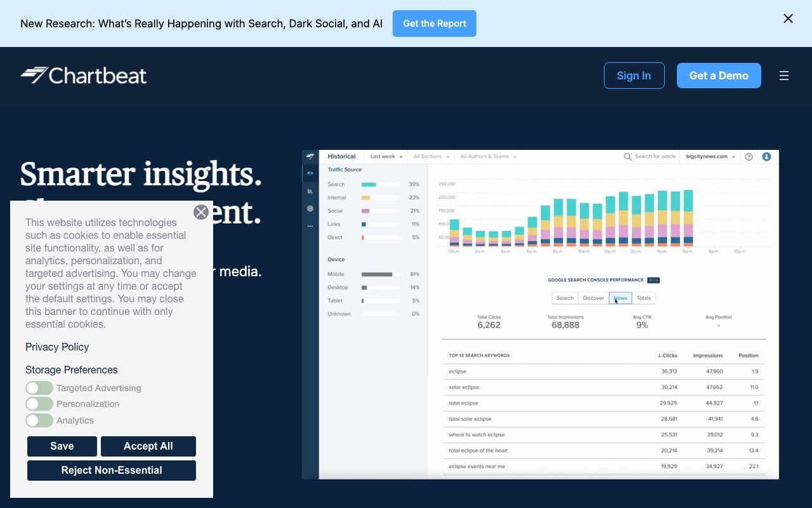Image resolution: width=812 pixels, height=508 pixels.
Task: Toggle the Personalization switch
Action: point(39,404)
